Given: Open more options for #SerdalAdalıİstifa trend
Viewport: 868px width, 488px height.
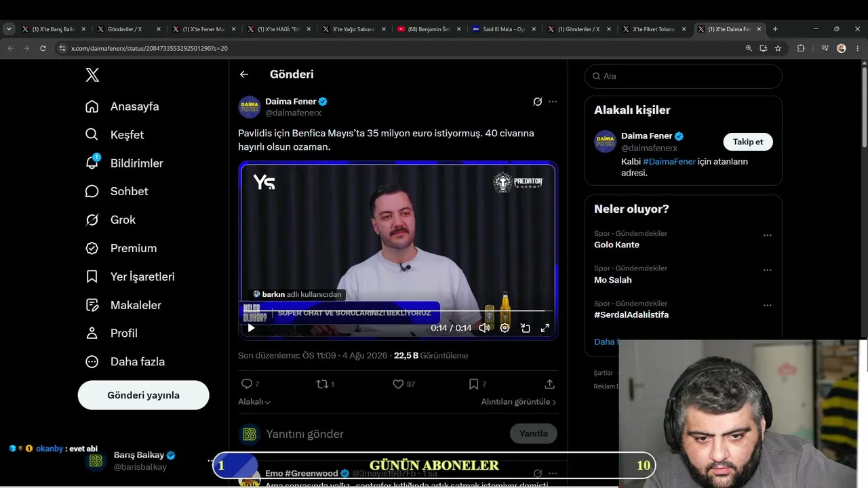Looking at the screenshot, I should pos(768,305).
